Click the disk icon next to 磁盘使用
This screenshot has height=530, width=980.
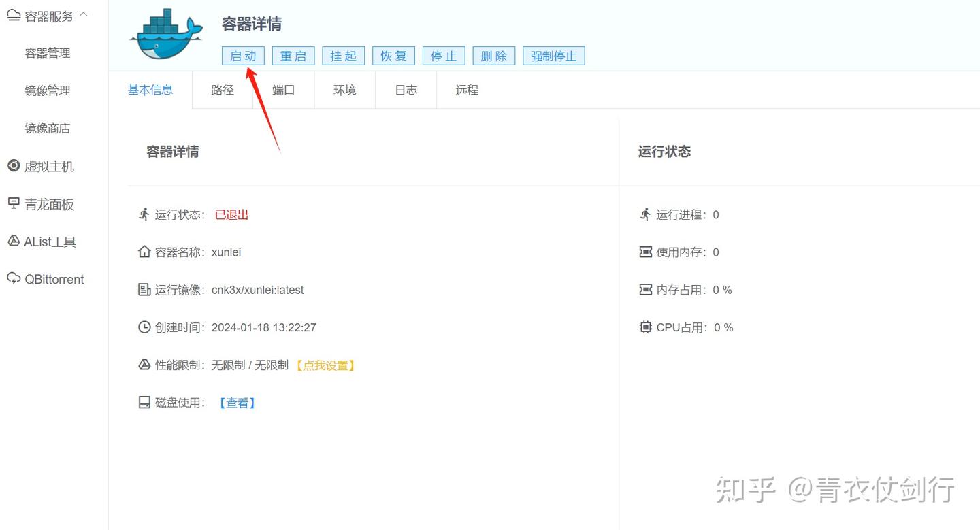point(144,401)
